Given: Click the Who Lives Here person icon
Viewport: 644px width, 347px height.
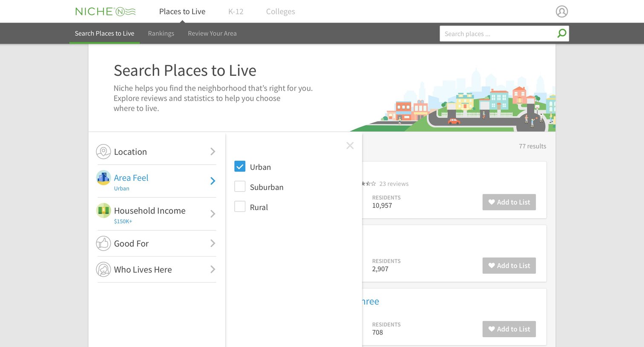Looking at the screenshot, I should point(103,269).
